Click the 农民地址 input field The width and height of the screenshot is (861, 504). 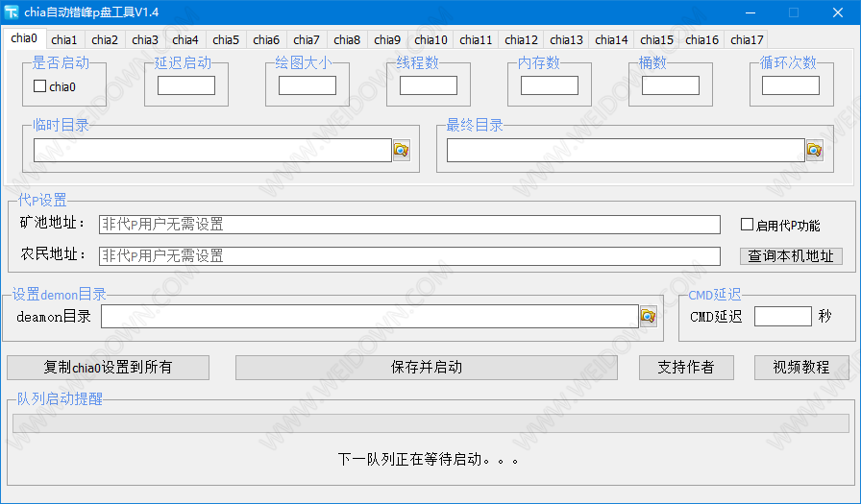[409, 256]
